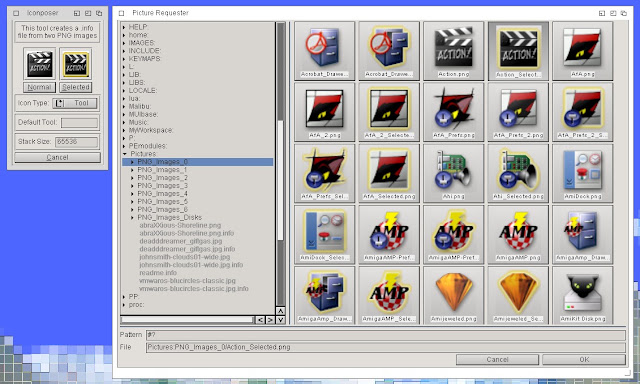Select the Ahi.png sound card icon

453,173
